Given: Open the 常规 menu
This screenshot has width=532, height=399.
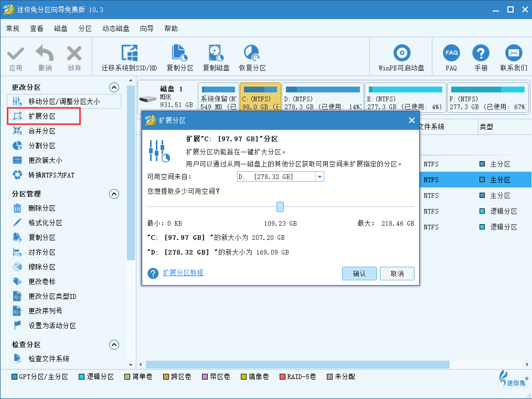Looking at the screenshot, I should 13,28.
